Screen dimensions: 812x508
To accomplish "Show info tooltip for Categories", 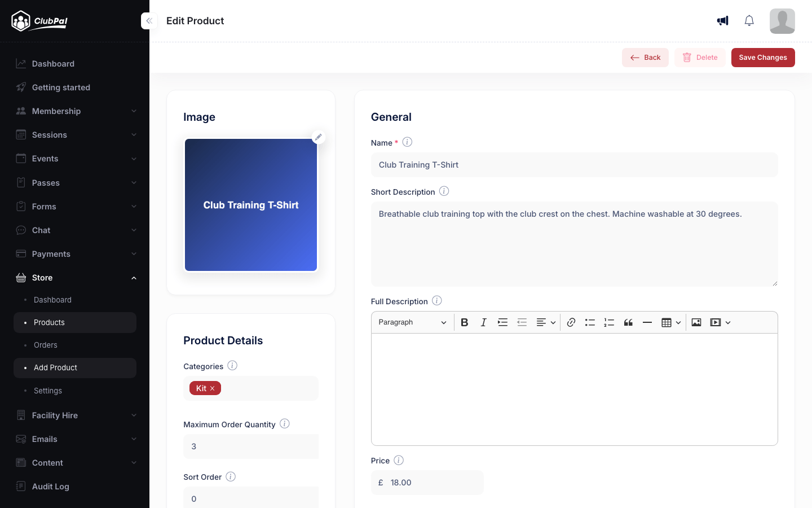I will (232, 366).
